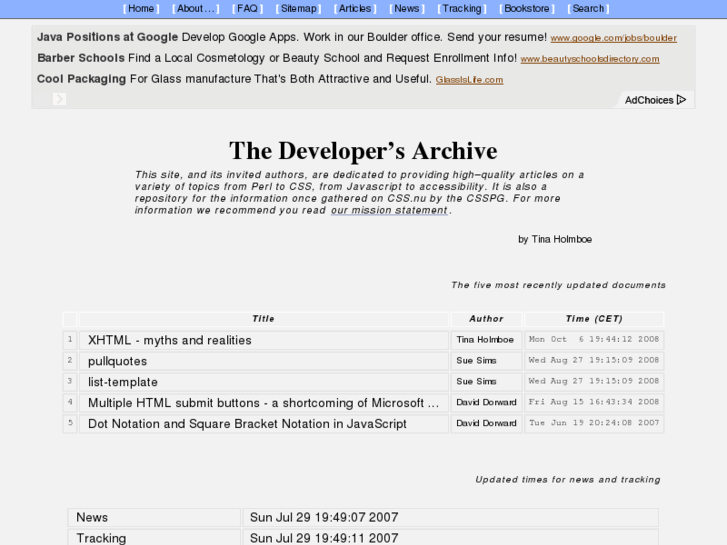This screenshot has height=545, width=727.
Task: Click author Sue Sims in pullquotes row
Action: pyautogui.click(x=476, y=360)
